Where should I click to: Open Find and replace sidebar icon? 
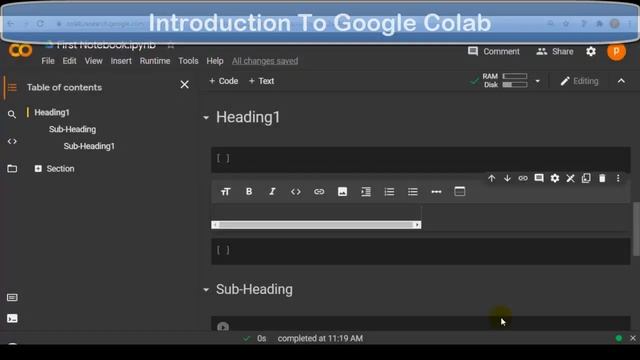pos(12,114)
